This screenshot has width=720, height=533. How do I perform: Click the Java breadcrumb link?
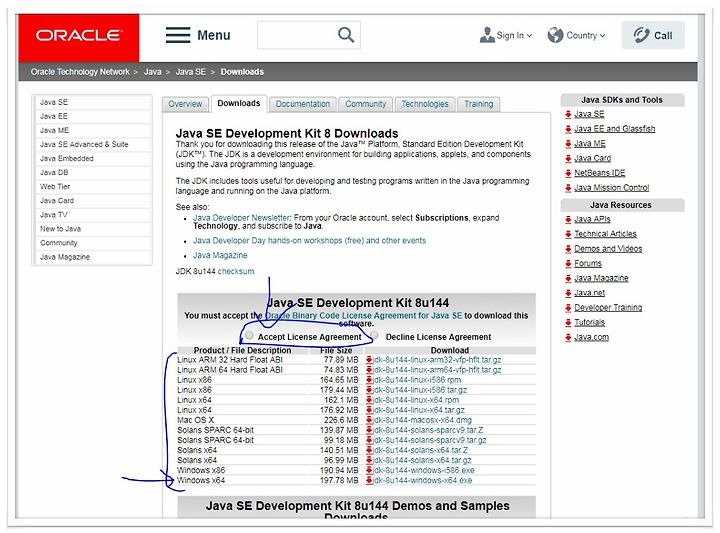point(152,72)
